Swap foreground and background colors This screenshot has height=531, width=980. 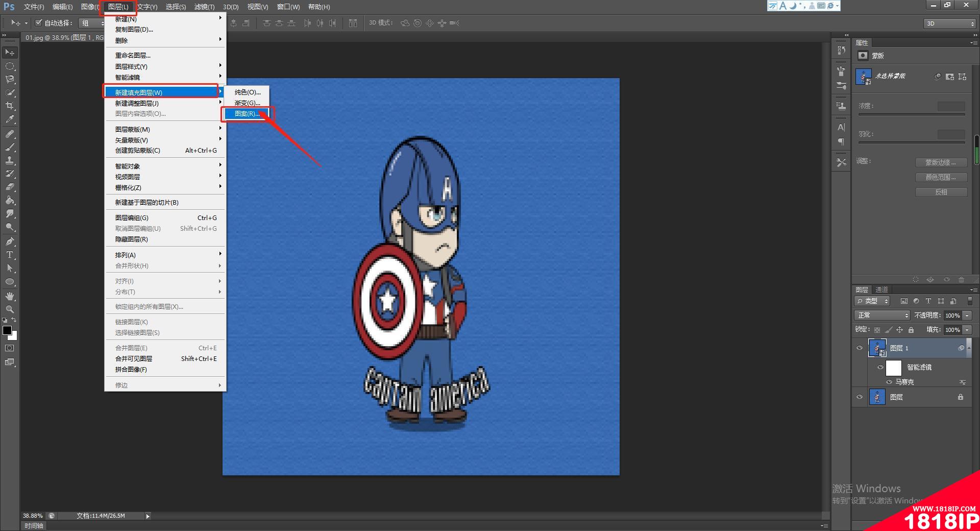click(x=14, y=320)
